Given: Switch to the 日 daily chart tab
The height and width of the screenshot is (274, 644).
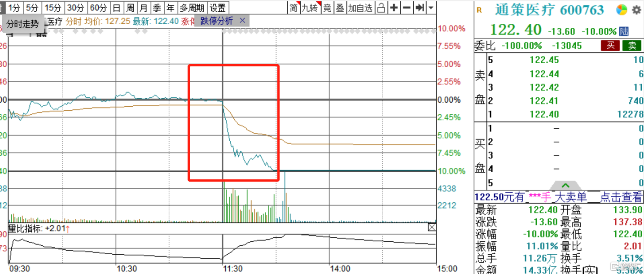Looking at the screenshot, I should 116,8.
